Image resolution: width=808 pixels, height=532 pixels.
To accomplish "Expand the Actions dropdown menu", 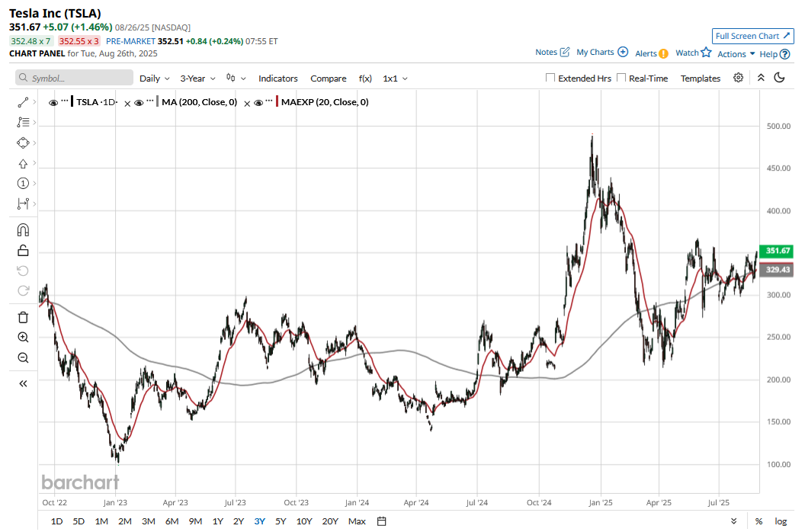I will [736, 54].
